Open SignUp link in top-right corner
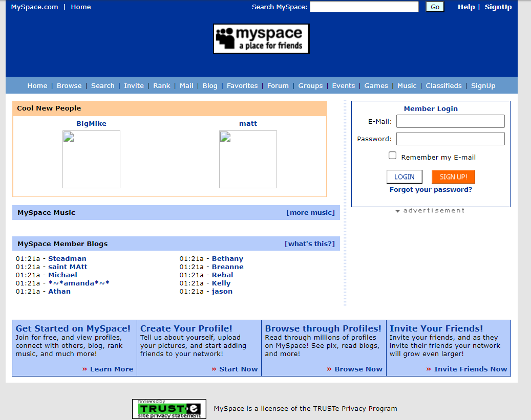 coord(498,7)
